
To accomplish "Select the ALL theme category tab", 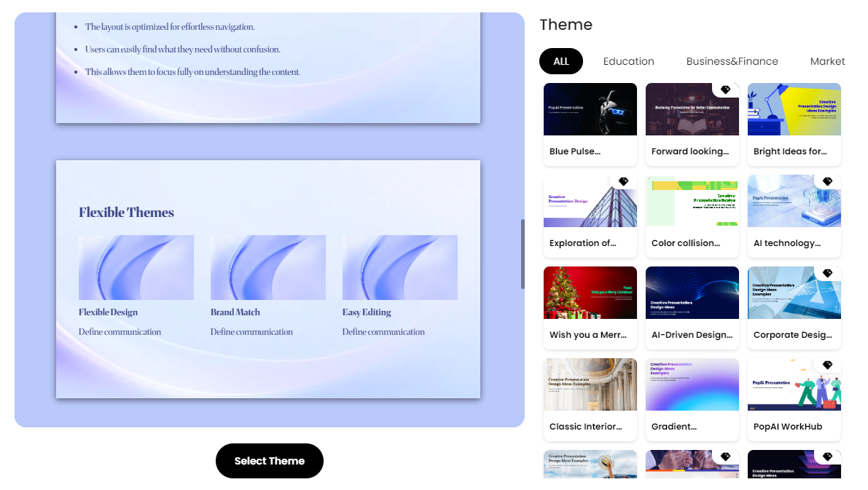I will [x=560, y=61].
